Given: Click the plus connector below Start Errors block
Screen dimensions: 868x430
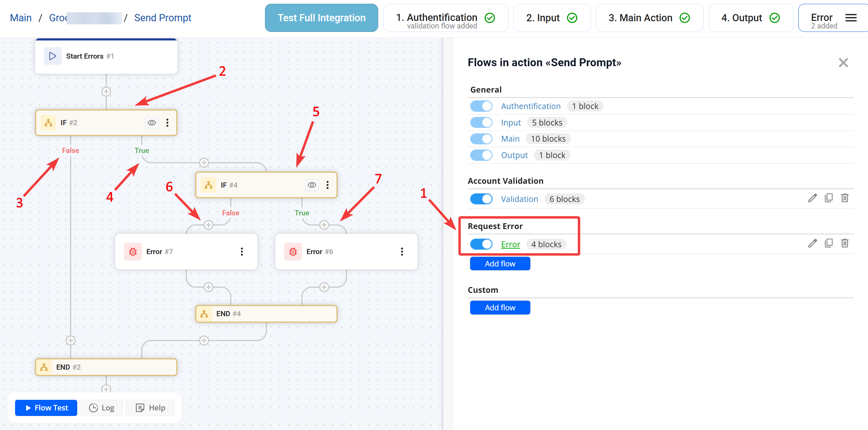Looking at the screenshot, I should coord(106,92).
